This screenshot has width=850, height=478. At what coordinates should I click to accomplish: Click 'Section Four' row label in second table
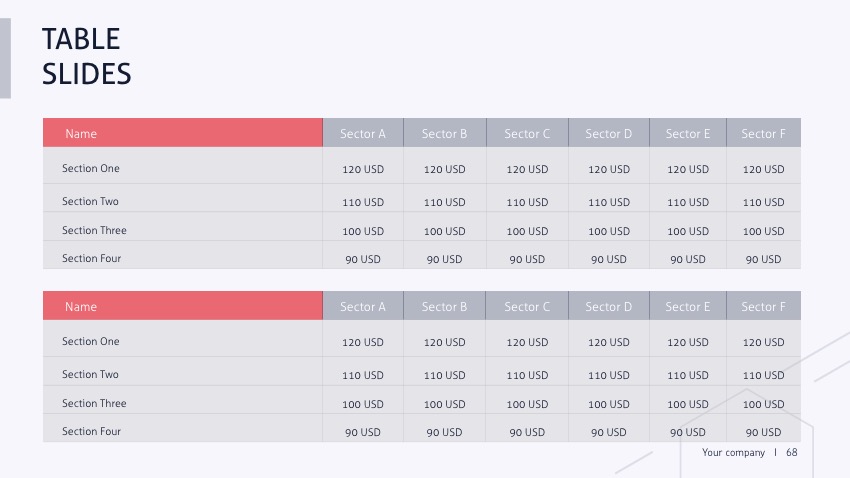[x=92, y=432]
